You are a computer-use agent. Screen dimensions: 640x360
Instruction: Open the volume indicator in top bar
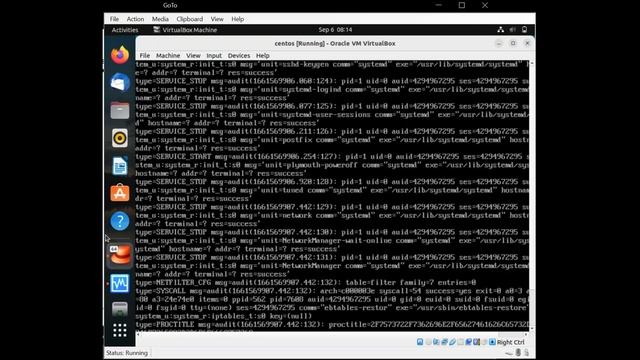point(513,30)
